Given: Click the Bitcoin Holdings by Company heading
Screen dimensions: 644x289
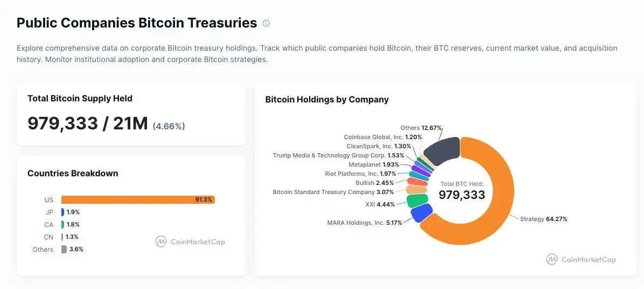Looking at the screenshot, I should pos(327,100).
